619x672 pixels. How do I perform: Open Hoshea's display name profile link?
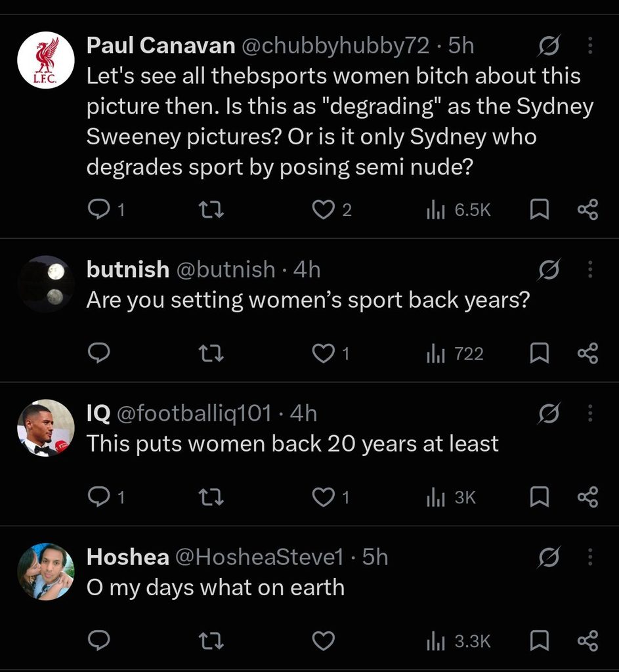click(x=128, y=556)
